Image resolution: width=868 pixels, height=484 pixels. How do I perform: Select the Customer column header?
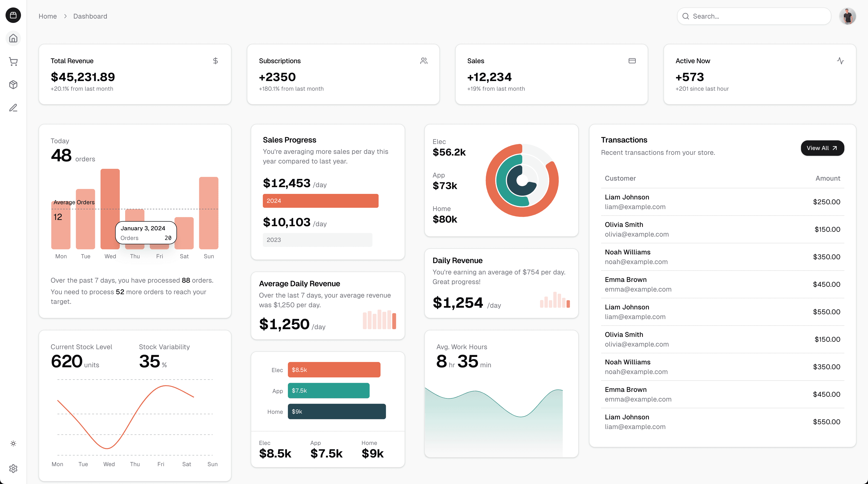pos(620,178)
